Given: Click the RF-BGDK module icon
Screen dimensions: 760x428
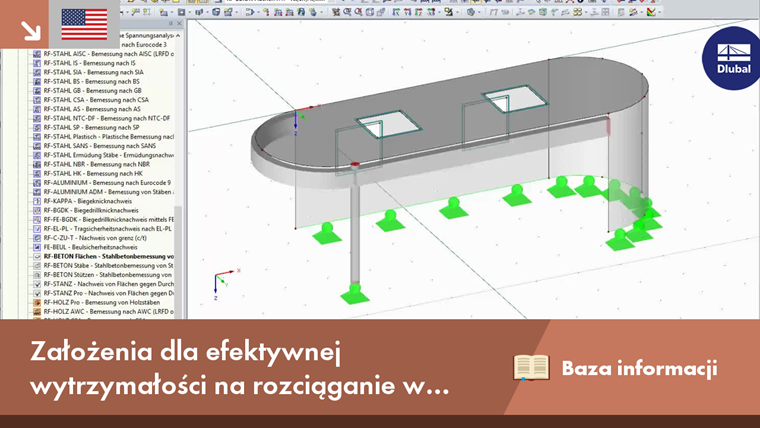Looking at the screenshot, I should pos(37,210).
